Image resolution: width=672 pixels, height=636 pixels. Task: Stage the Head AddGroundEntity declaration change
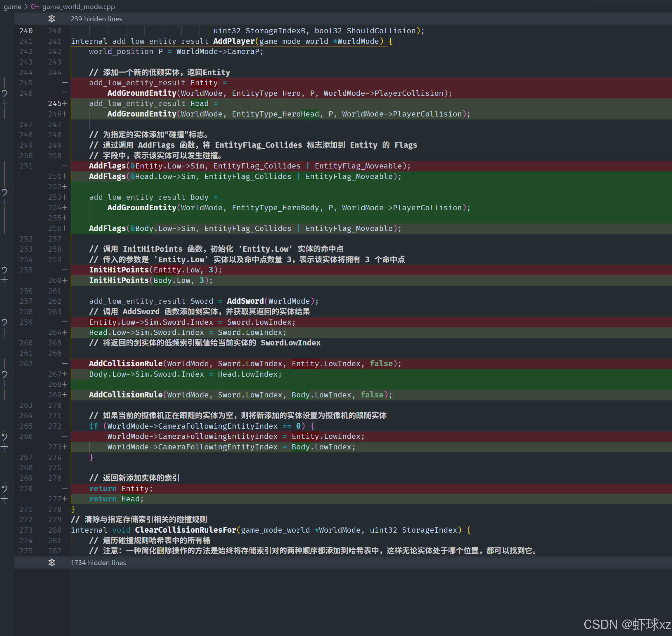tap(4, 103)
